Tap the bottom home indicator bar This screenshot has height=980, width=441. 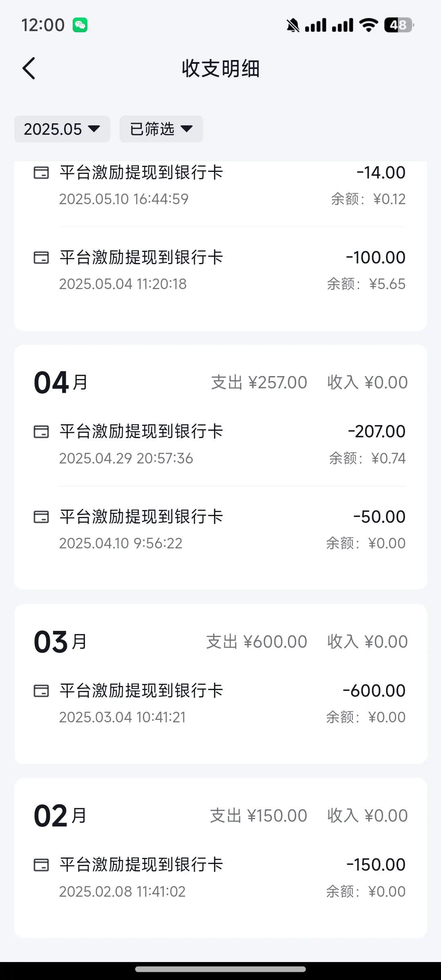pyautogui.click(x=220, y=969)
